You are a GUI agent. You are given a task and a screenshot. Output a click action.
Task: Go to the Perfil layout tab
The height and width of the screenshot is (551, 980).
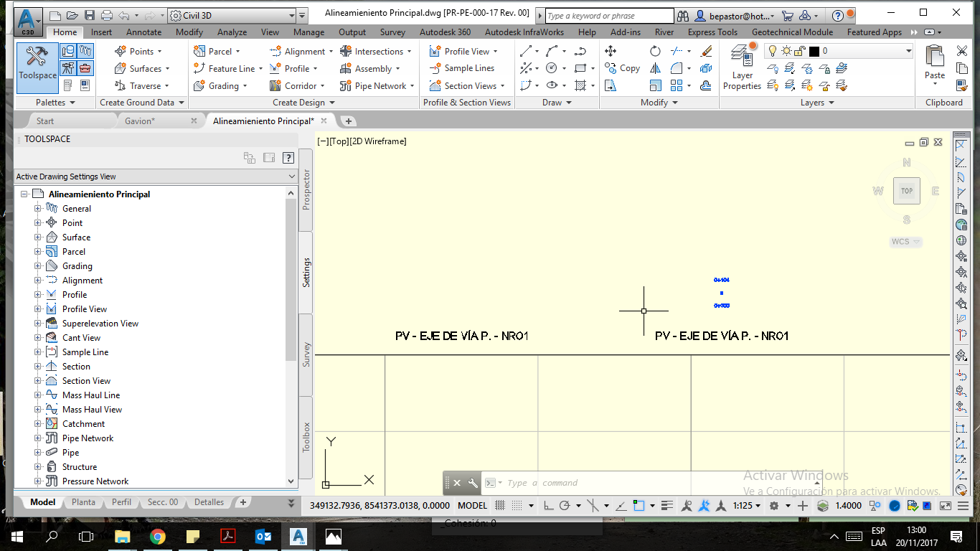tap(121, 502)
